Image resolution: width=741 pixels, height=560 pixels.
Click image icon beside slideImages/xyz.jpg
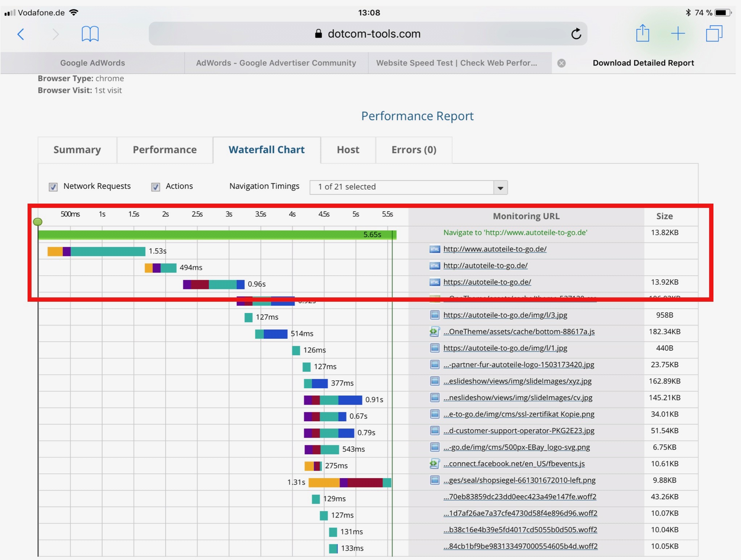(435, 381)
